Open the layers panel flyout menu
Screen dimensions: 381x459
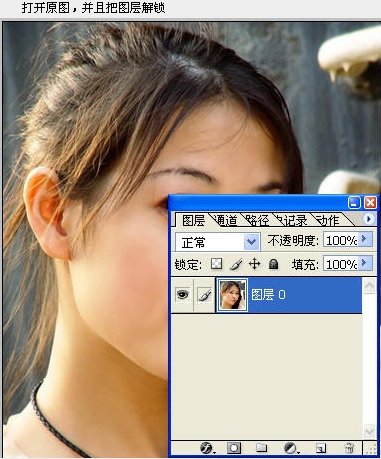369,219
